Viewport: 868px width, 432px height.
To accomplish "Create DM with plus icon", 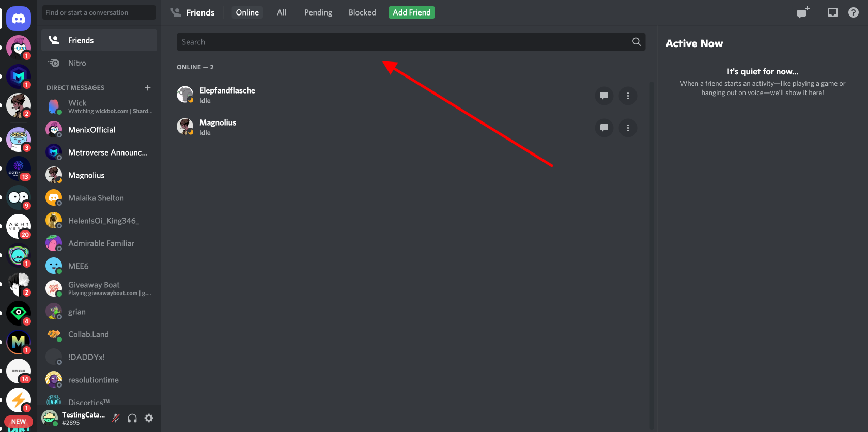I will [x=148, y=88].
